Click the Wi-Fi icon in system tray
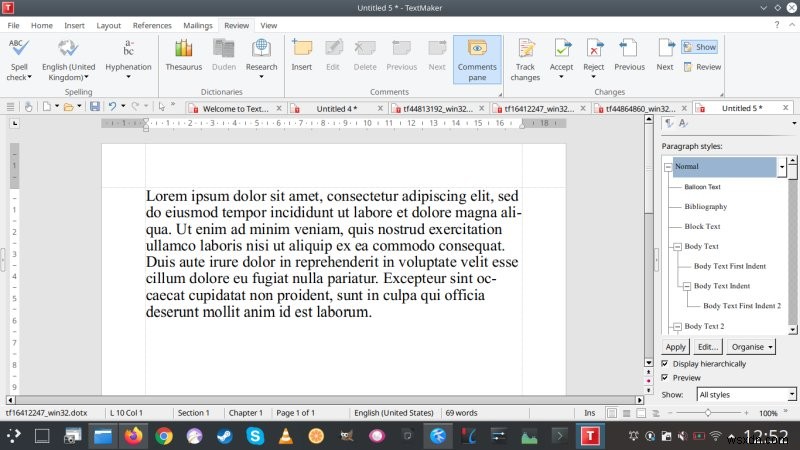Screen dimensions: 800x450 (x=715, y=436)
